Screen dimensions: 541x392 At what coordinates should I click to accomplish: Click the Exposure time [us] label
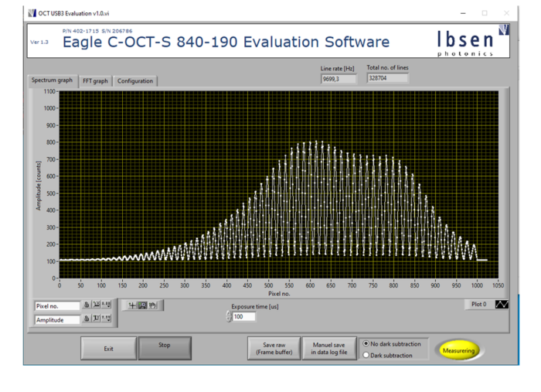tap(254, 306)
